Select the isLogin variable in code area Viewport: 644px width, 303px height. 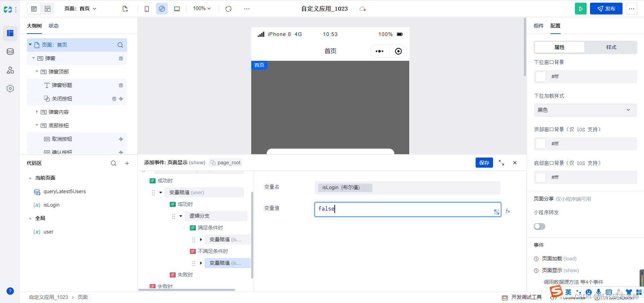click(x=47, y=205)
